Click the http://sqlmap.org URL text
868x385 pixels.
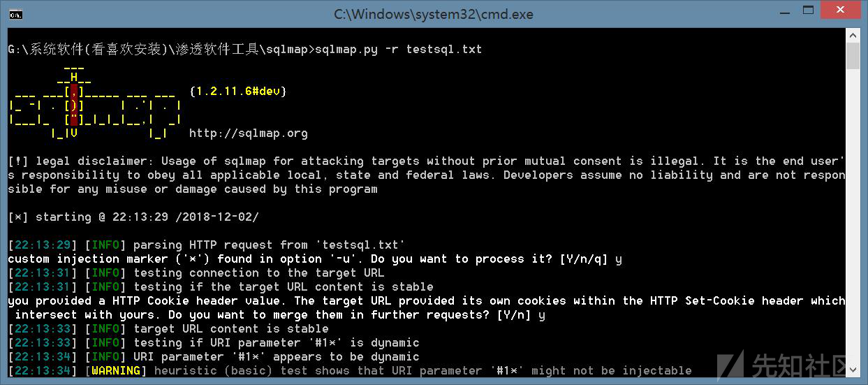[249, 133]
